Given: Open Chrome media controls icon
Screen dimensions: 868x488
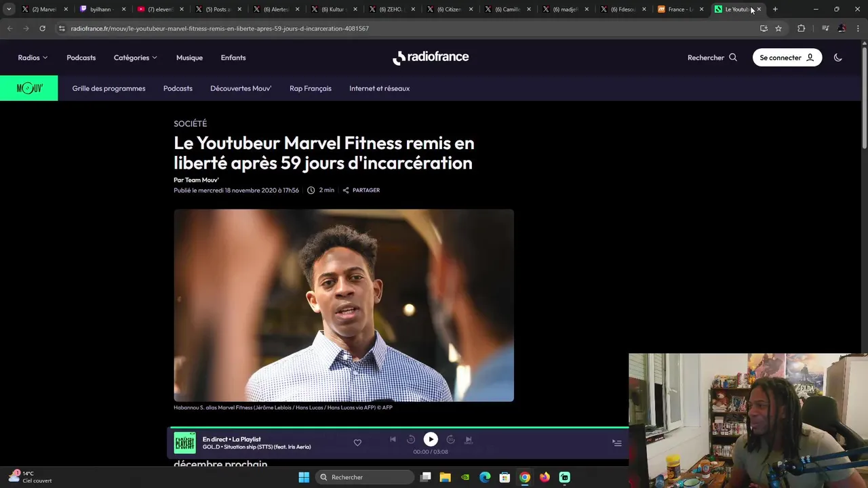Looking at the screenshot, I should pyautogui.click(x=825, y=28).
